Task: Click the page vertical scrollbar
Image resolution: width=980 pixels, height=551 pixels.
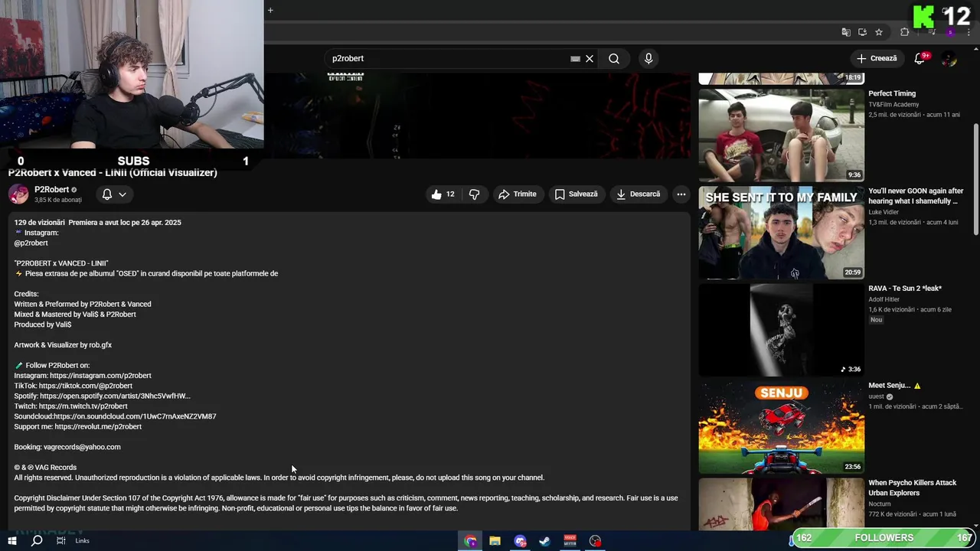Action: click(975, 180)
